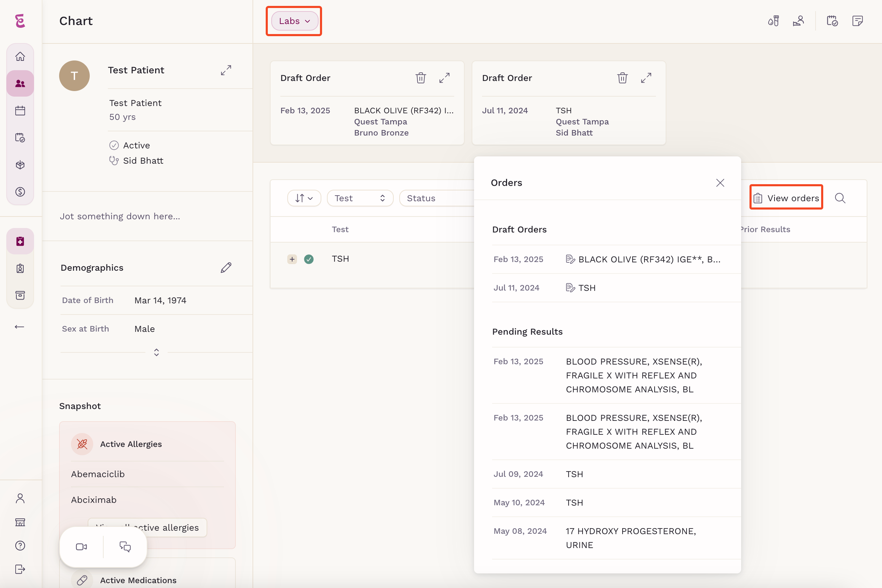Click the calendar-check icon in header
The image size is (882, 588).
832,21
